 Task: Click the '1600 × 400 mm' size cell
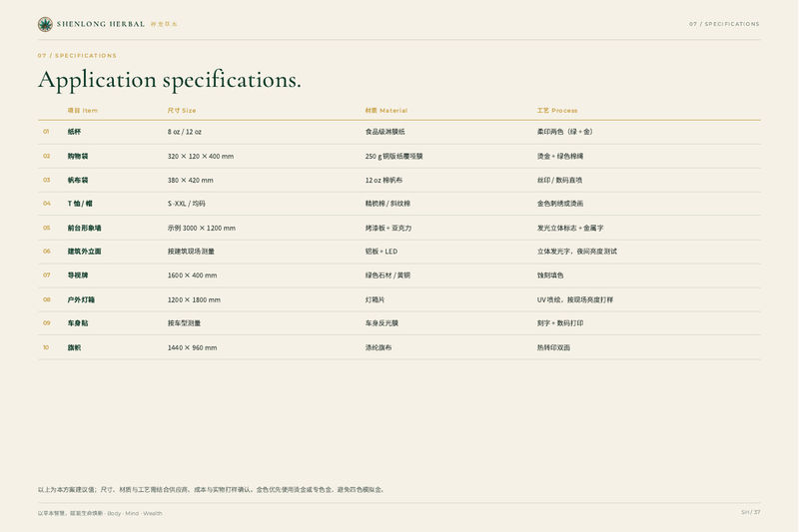pos(192,275)
